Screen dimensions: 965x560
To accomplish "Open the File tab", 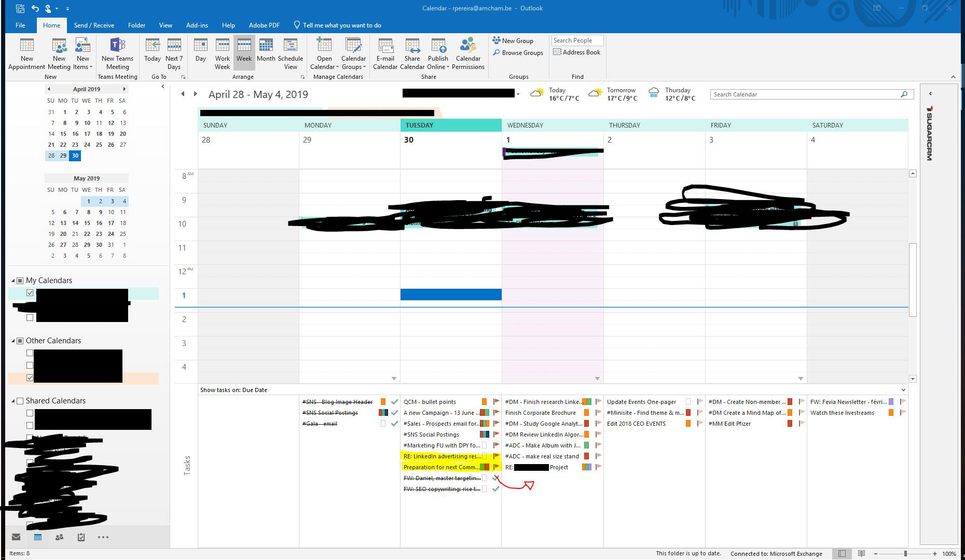I will (x=20, y=25).
